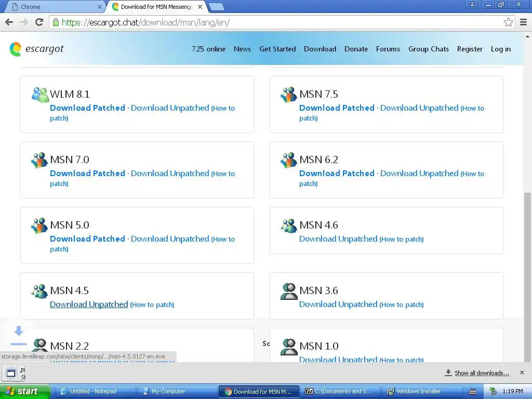Viewport: 532px width, 399px height.
Task: Download Unpatched MSN 6.2
Action: [x=419, y=174]
